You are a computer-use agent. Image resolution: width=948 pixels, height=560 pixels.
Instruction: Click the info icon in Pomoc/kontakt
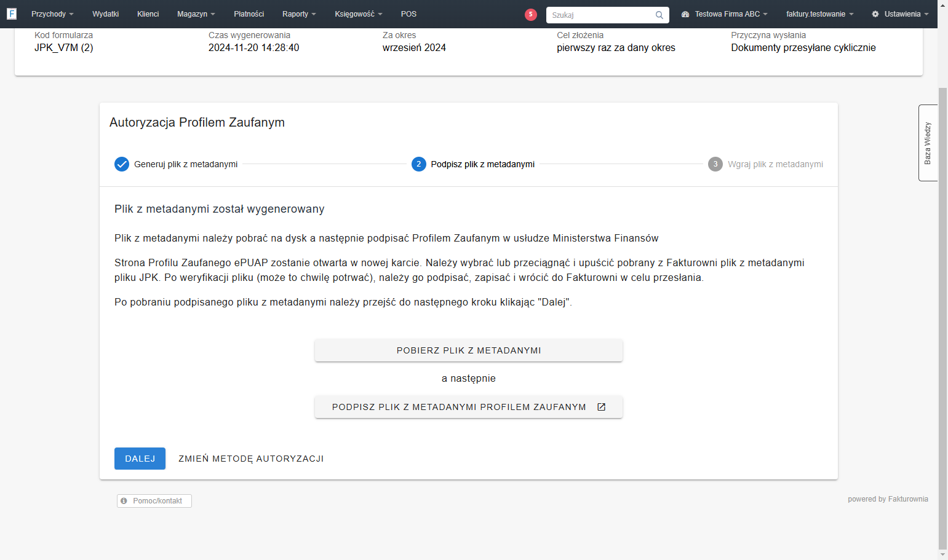click(124, 501)
